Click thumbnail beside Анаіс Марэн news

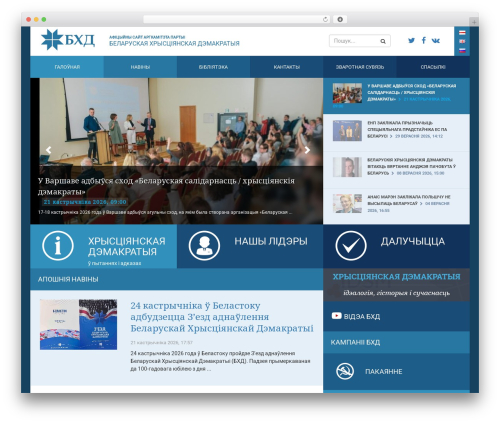347,203
